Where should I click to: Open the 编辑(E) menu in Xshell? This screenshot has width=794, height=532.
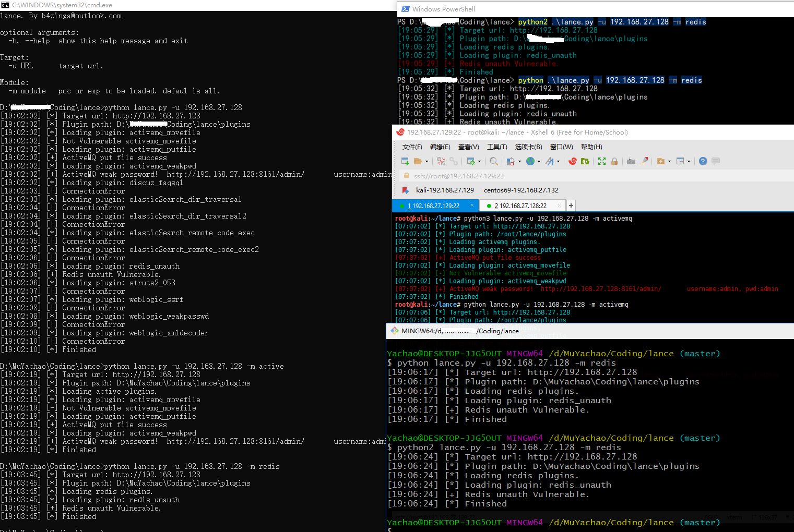440,147
